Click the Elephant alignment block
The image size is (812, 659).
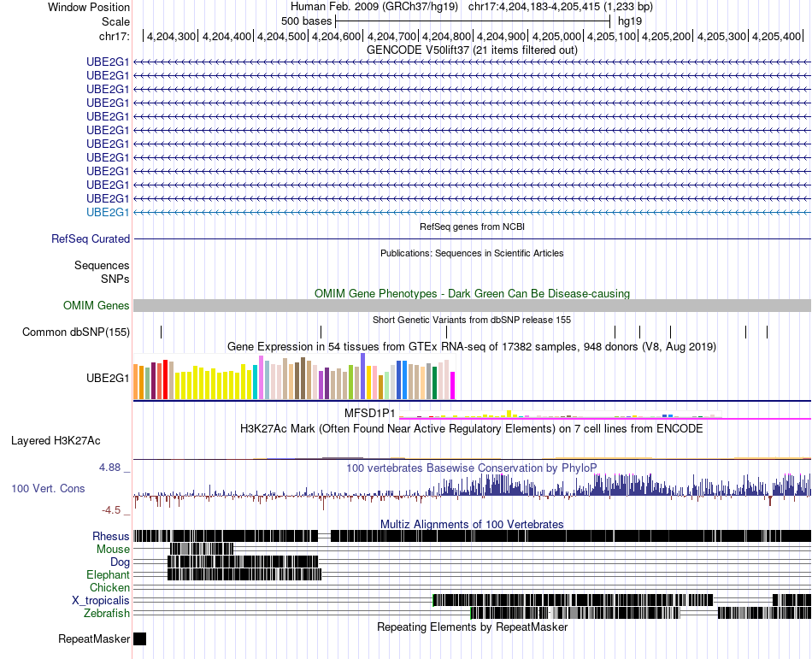[244, 574]
